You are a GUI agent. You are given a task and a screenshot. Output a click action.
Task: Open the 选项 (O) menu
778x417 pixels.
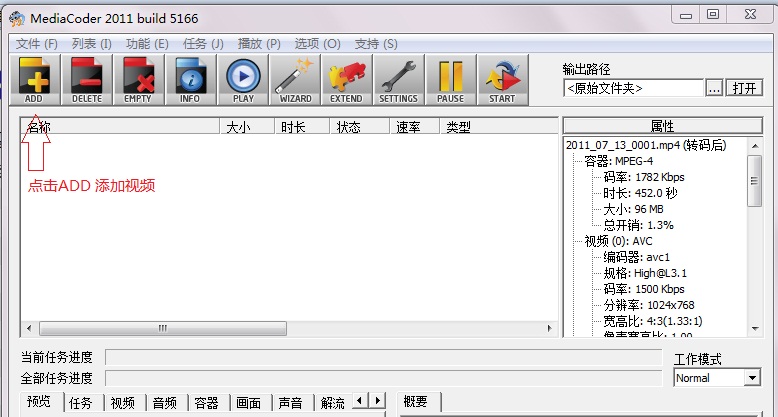[318, 44]
